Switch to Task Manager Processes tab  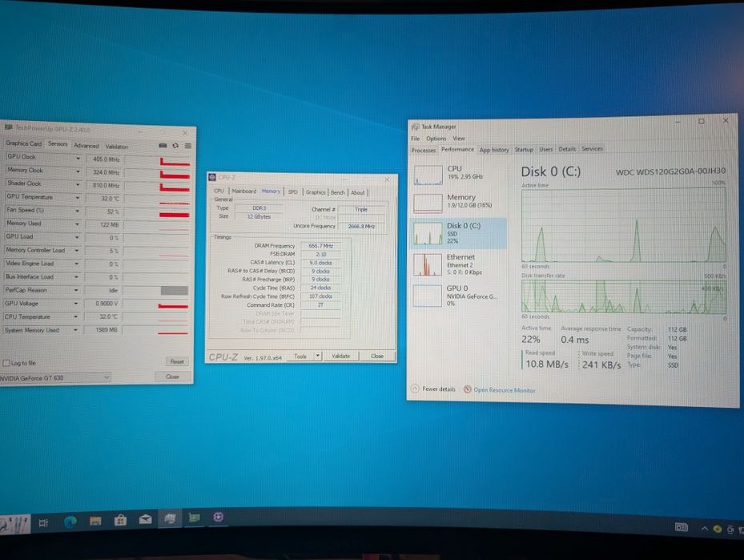[423, 150]
